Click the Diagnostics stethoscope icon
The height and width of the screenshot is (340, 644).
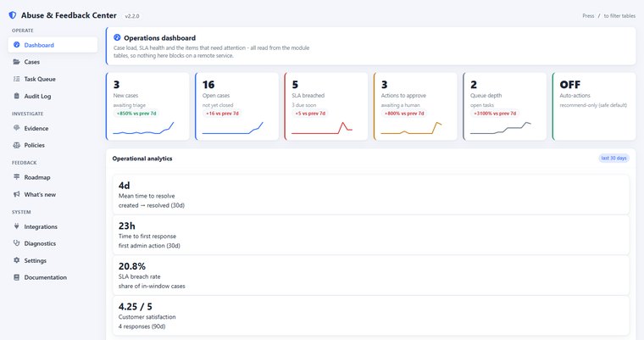click(x=16, y=243)
